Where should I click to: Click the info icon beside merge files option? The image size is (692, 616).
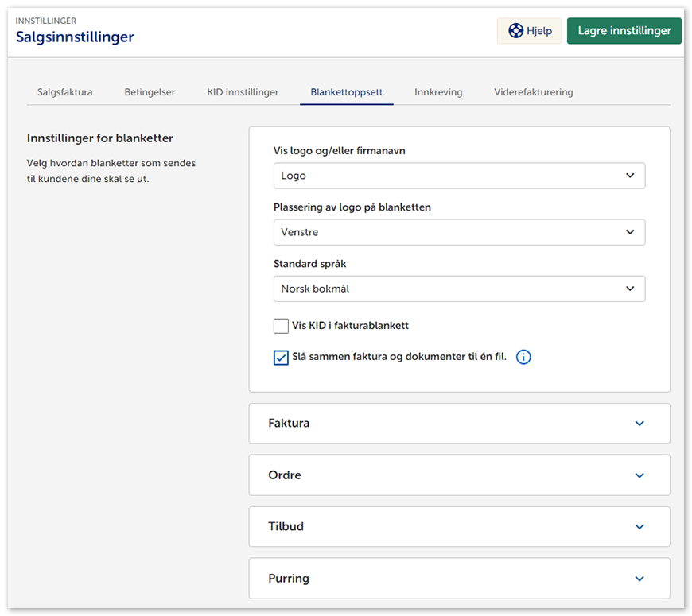pyautogui.click(x=523, y=357)
